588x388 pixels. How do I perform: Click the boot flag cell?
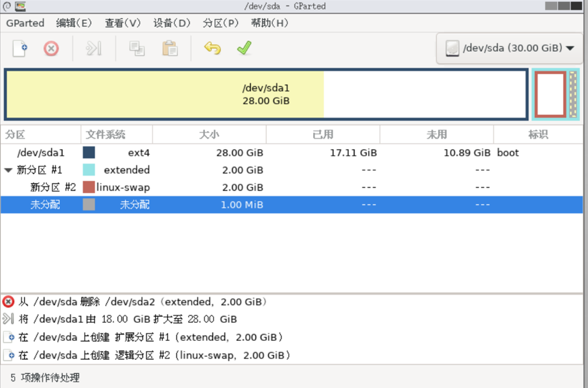click(508, 153)
